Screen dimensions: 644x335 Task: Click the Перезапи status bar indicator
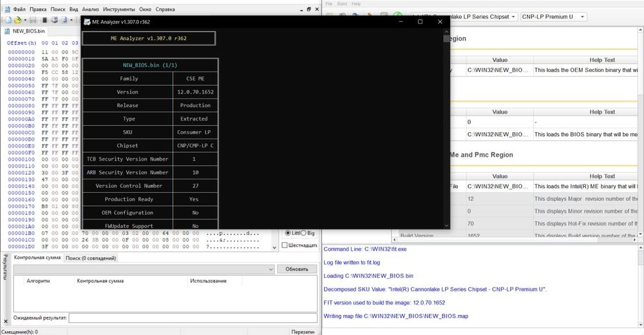click(303, 332)
